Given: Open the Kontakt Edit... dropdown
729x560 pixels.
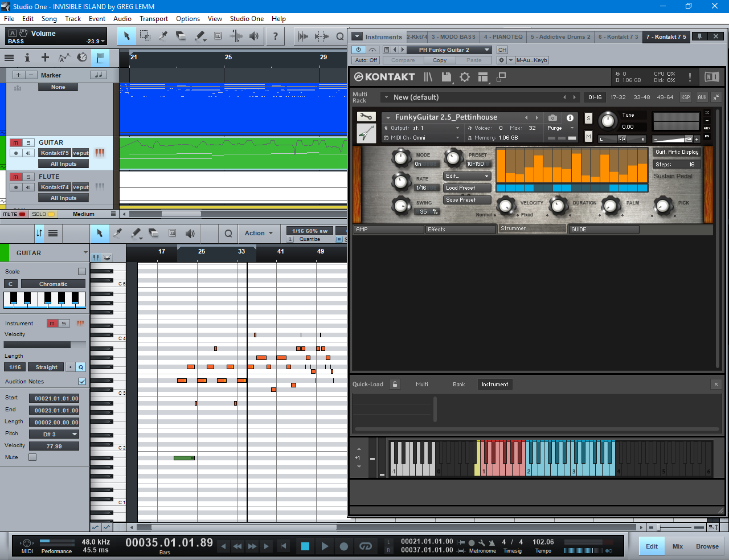Looking at the screenshot, I should point(467,176).
